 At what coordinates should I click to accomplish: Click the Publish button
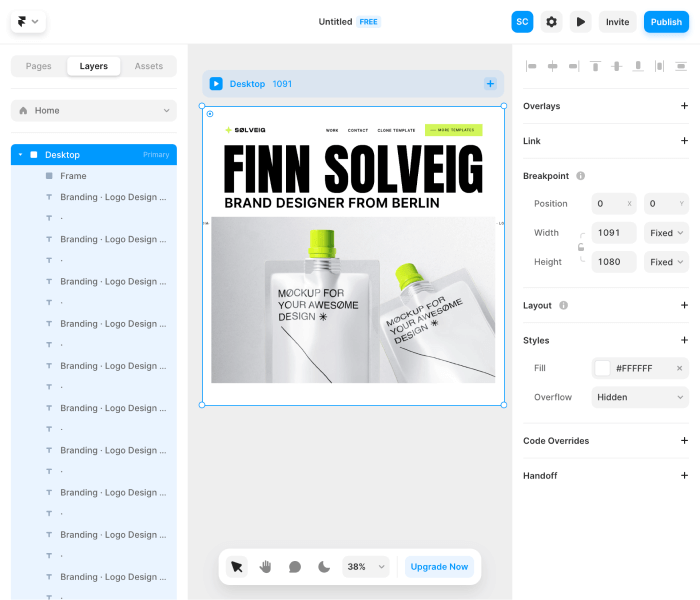pos(666,22)
